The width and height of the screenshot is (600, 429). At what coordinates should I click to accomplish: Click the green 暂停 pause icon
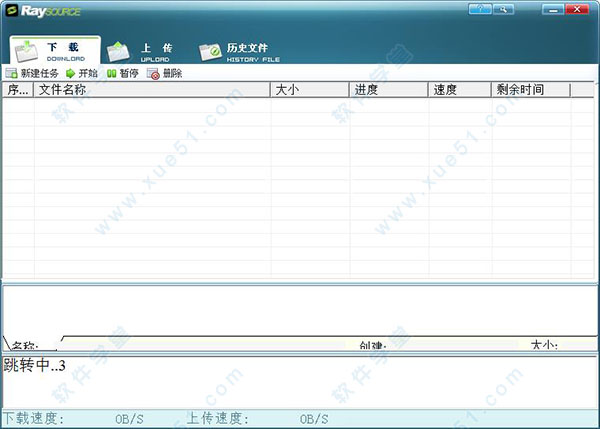[111, 73]
